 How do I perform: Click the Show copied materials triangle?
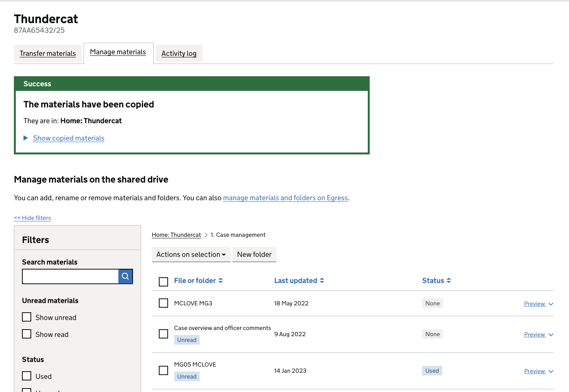[x=26, y=138]
